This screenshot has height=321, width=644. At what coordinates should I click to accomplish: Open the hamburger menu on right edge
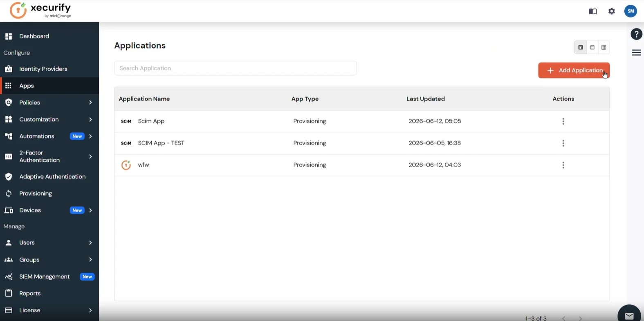(636, 52)
